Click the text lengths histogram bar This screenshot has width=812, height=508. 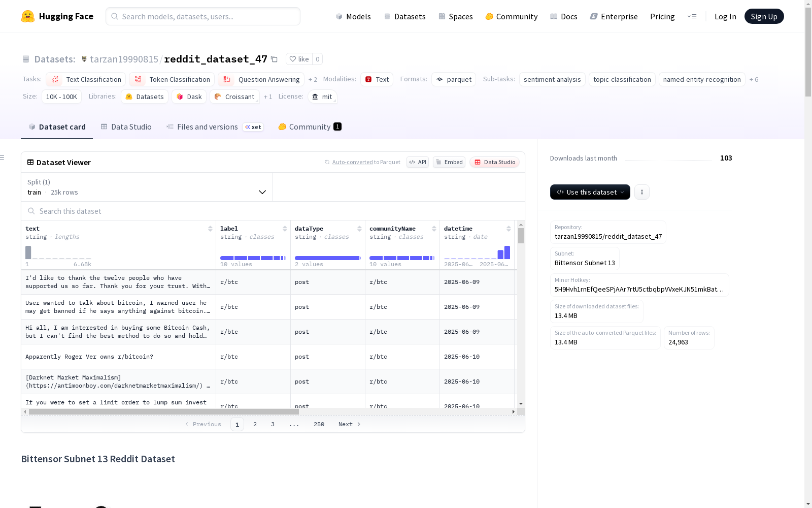[28, 252]
